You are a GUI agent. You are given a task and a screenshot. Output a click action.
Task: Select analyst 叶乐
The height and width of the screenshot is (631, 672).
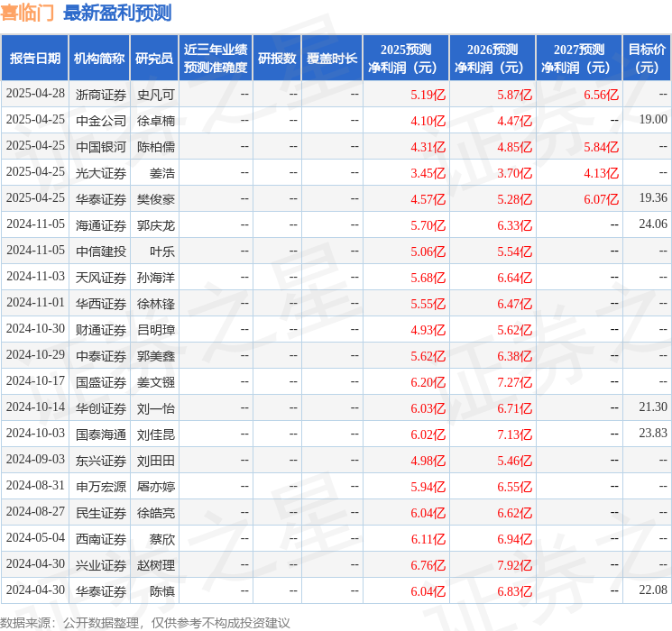coord(162,251)
